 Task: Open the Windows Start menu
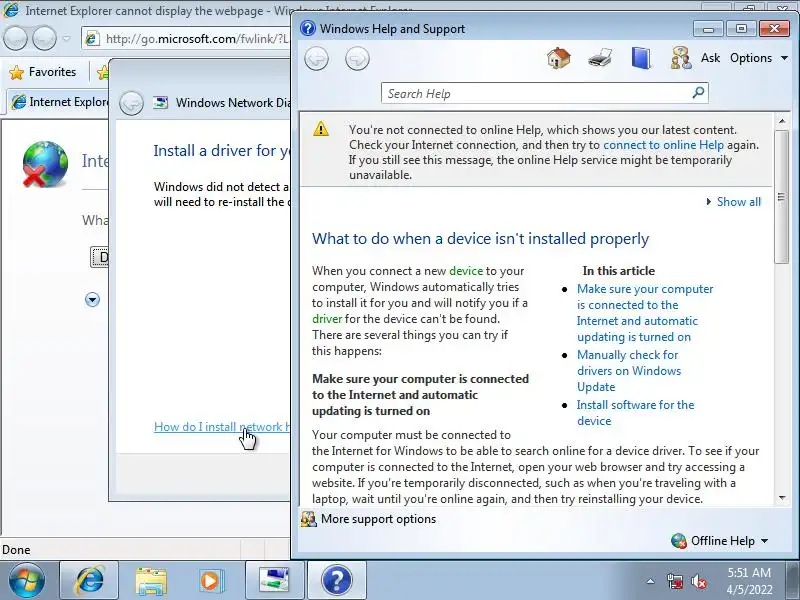click(x=26, y=580)
